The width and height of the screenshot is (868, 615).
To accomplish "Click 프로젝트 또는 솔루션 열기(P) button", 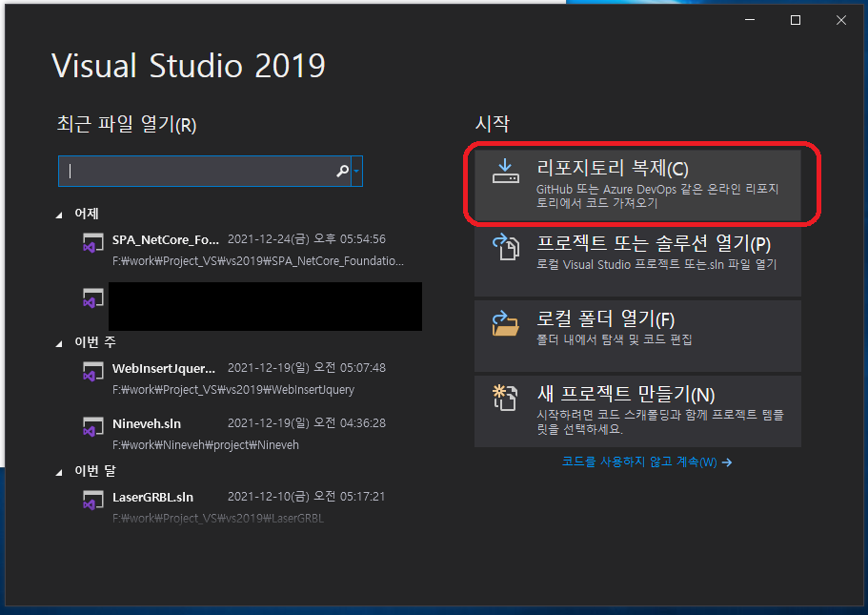I will 637,260.
